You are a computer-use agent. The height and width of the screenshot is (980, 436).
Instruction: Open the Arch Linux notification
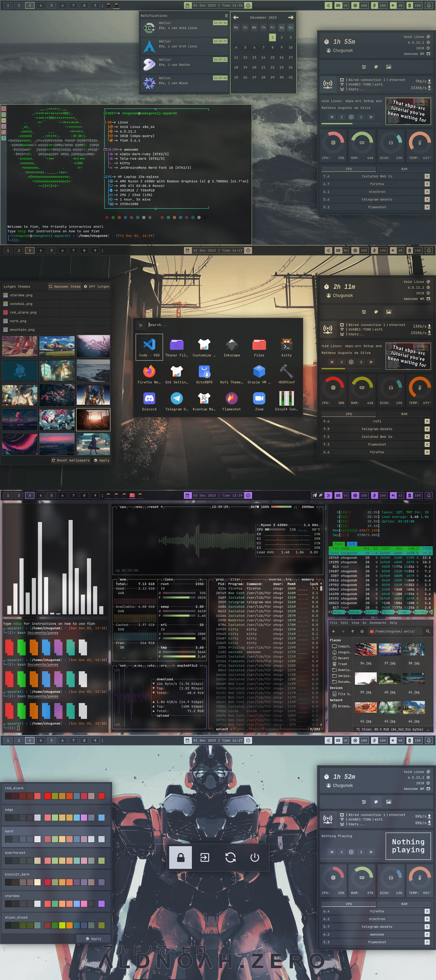(185, 46)
